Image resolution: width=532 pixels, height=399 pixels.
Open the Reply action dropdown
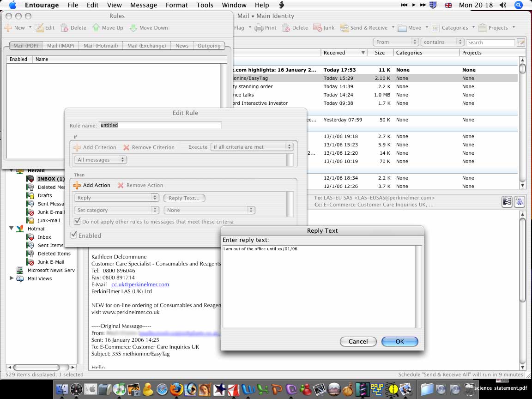click(116, 198)
